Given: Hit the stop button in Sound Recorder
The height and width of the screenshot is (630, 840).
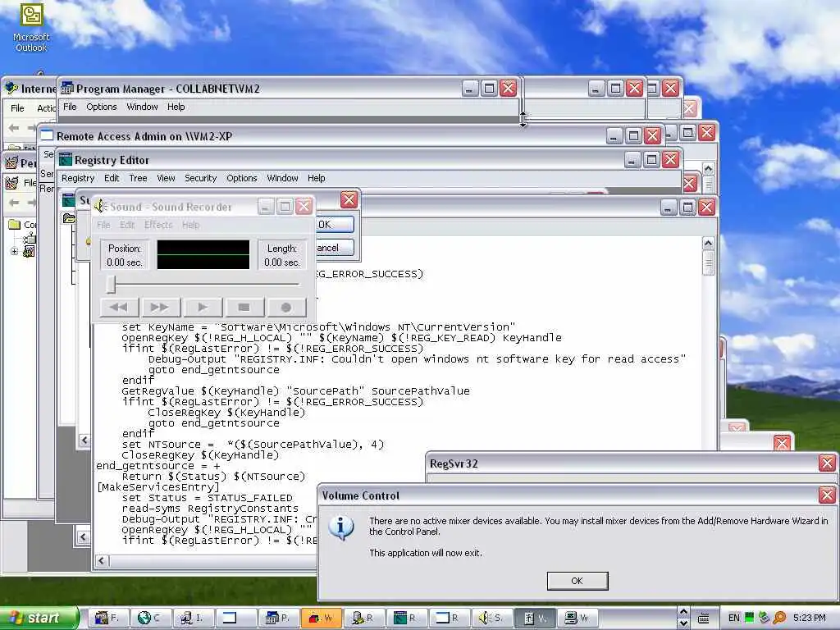Looking at the screenshot, I should coord(244,307).
